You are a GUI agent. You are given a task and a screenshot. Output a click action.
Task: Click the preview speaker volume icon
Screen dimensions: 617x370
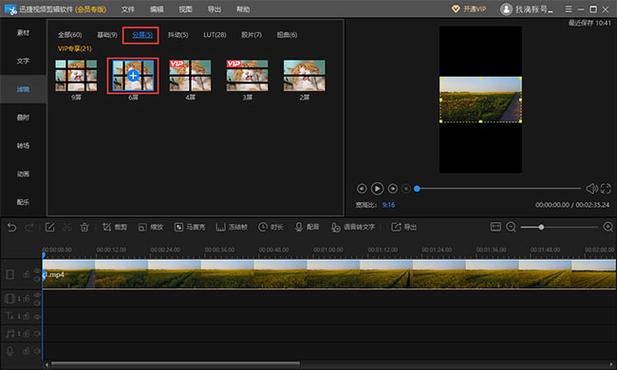[591, 189]
